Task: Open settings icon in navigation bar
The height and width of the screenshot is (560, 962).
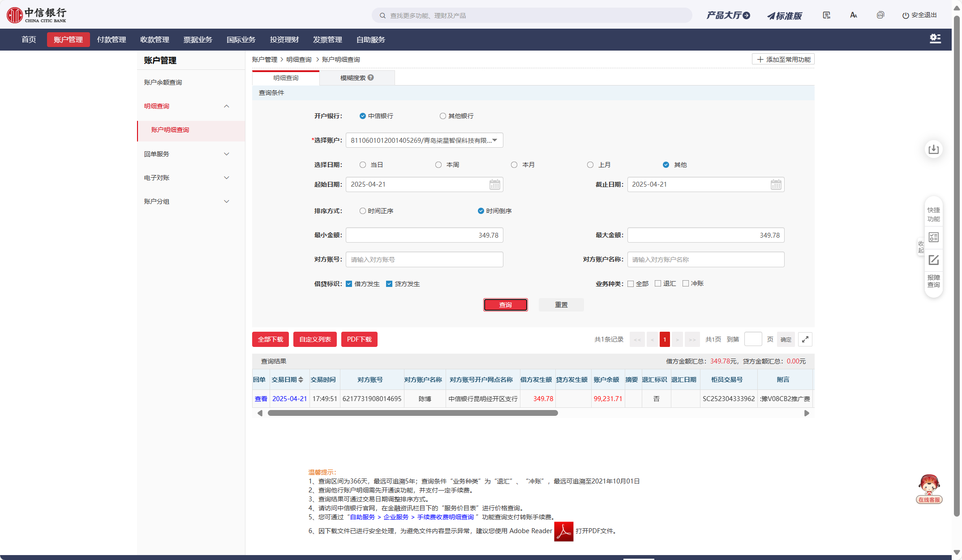Action: 935,39
